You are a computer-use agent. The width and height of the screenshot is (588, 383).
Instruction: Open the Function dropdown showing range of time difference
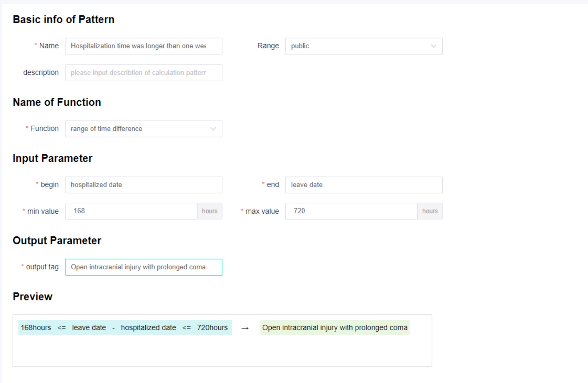point(144,129)
